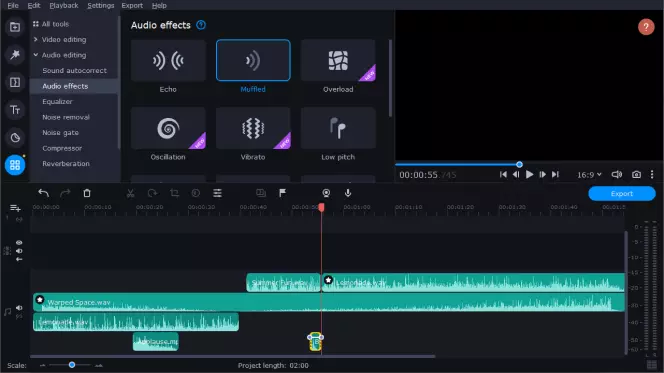Step forward one frame
This screenshot has height=373, width=664.
[x=542, y=174]
